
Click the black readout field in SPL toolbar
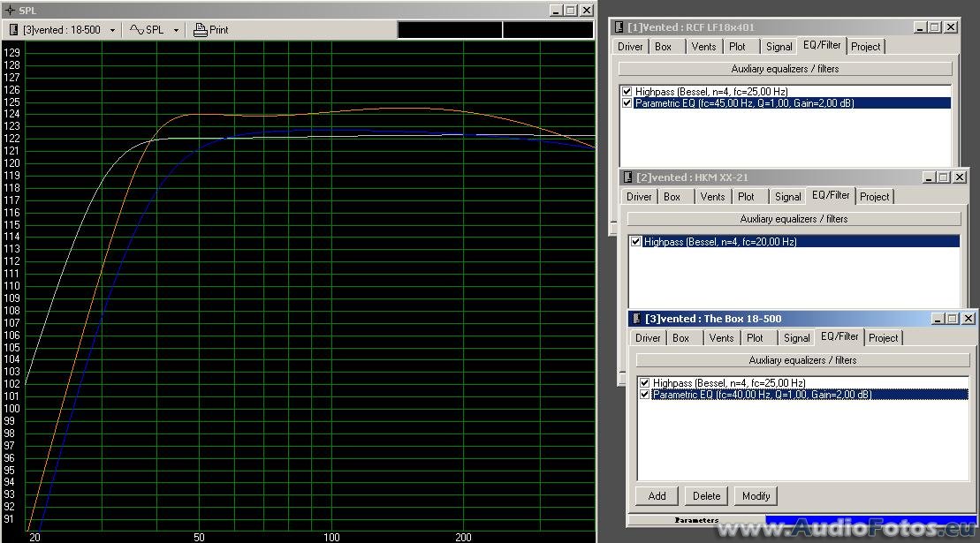(x=450, y=29)
